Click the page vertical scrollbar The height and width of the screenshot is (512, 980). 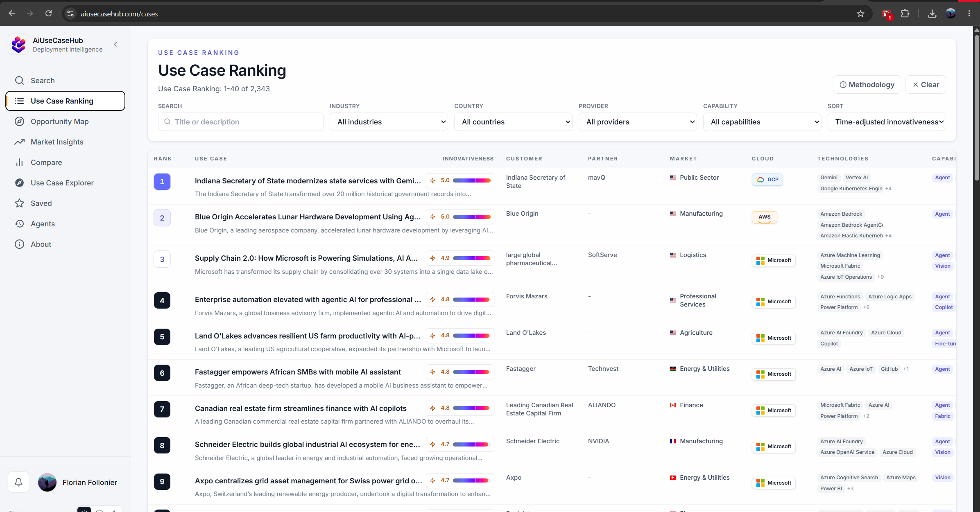[977, 108]
